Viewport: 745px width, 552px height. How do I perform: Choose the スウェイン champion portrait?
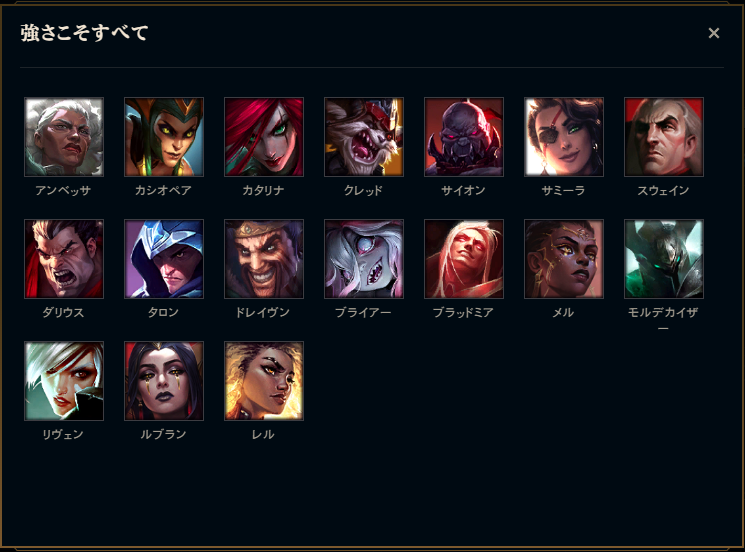point(664,137)
